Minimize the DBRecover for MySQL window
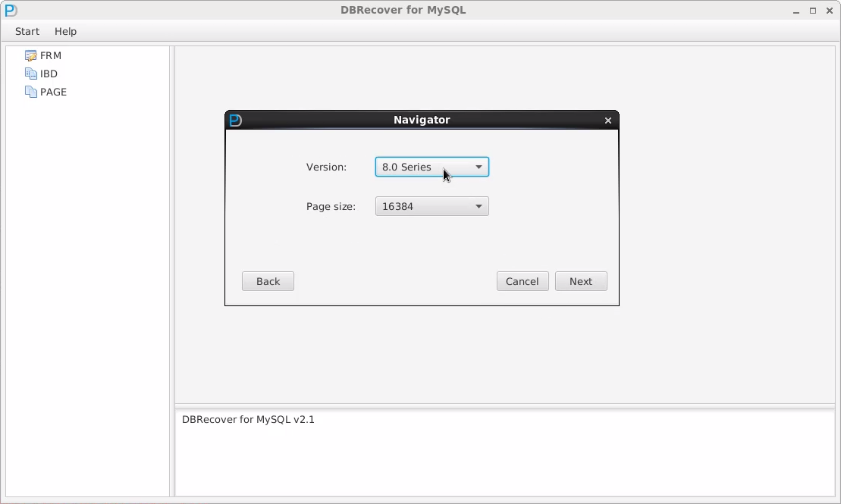Image resolution: width=841 pixels, height=504 pixels. [795, 11]
